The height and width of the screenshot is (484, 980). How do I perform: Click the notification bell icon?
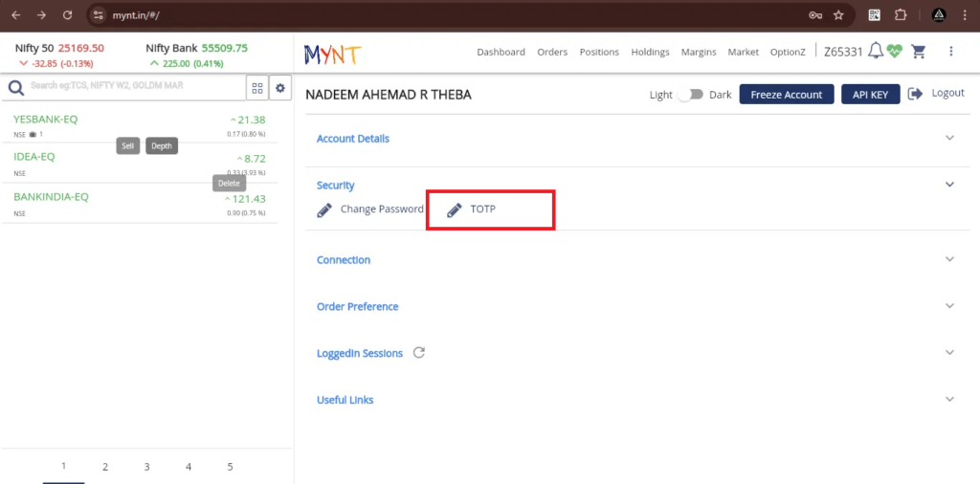click(x=875, y=52)
